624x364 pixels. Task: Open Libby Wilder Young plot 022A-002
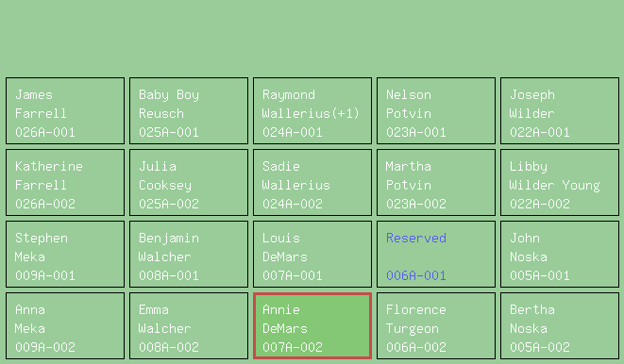tap(560, 182)
